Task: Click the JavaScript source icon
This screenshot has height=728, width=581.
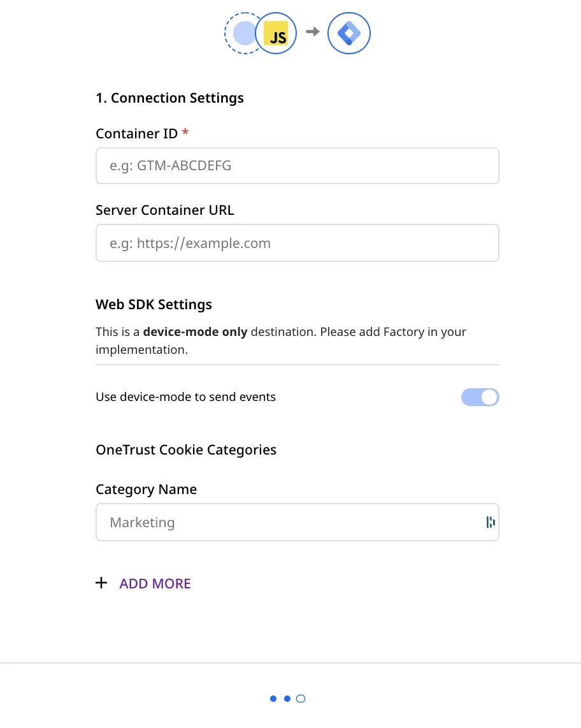Action: (276, 33)
